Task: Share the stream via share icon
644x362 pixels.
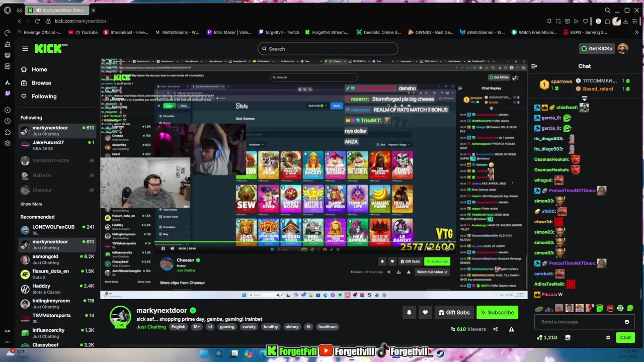Action: (495, 329)
